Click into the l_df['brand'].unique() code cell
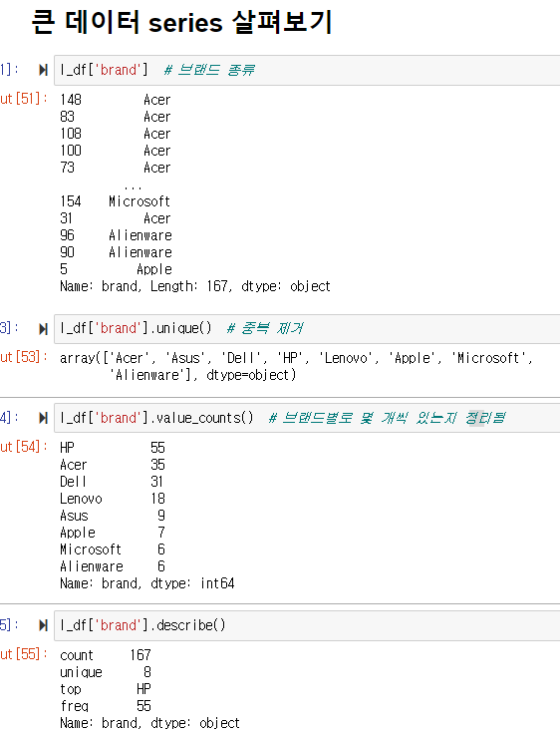The height and width of the screenshot is (730, 560). [x=307, y=329]
